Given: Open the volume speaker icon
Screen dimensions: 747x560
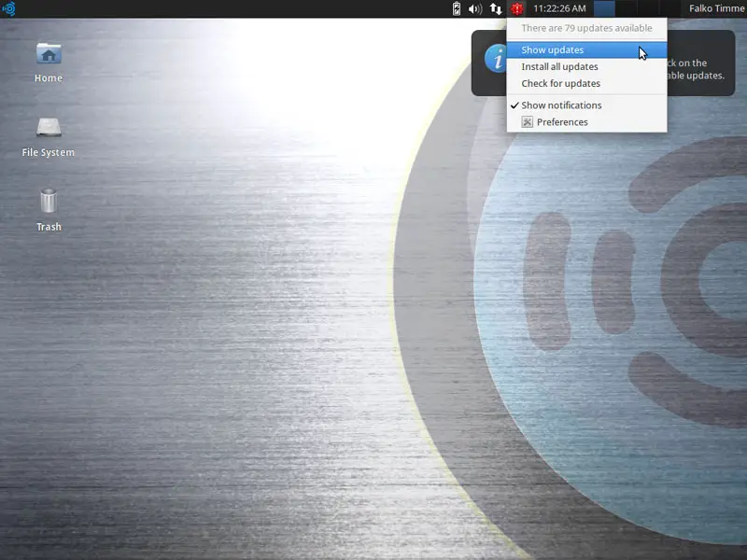Looking at the screenshot, I should point(475,8).
